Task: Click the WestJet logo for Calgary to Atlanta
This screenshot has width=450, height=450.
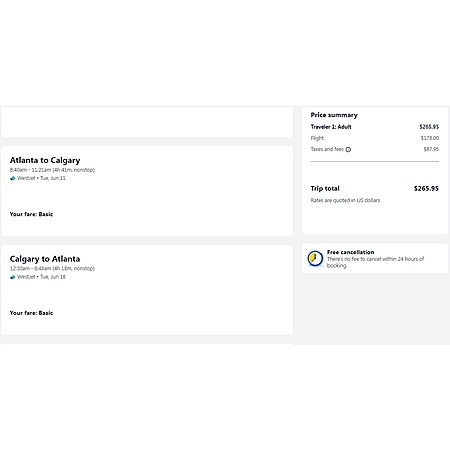Action: coord(13,277)
